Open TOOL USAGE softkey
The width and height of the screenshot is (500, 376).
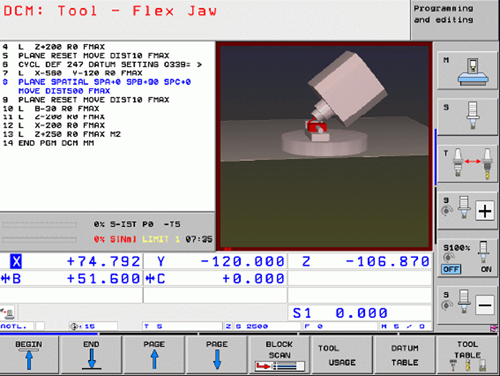pyautogui.click(x=342, y=355)
